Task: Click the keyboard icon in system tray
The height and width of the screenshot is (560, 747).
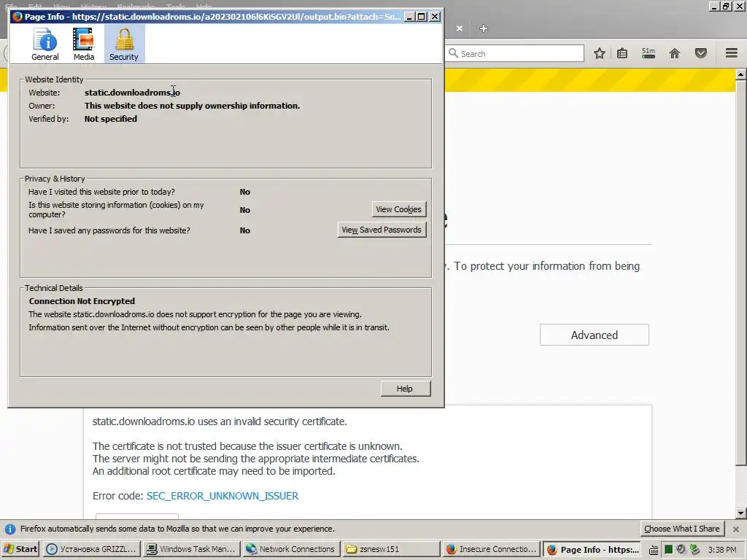Action: pyautogui.click(x=654, y=550)
